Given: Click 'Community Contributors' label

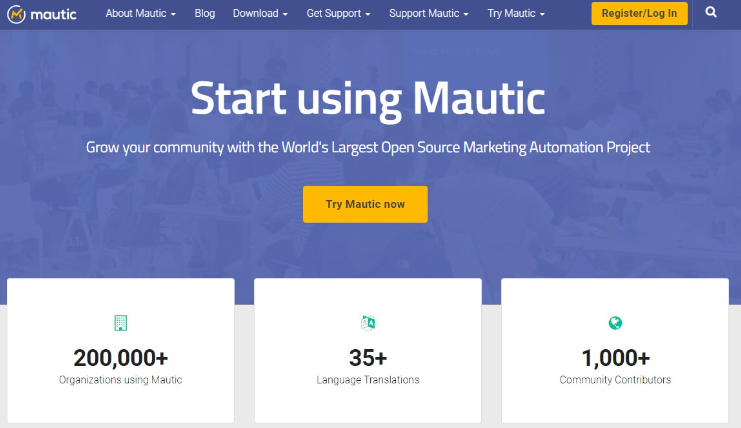Looking at the screenshot, I should [x=615, y=380].
